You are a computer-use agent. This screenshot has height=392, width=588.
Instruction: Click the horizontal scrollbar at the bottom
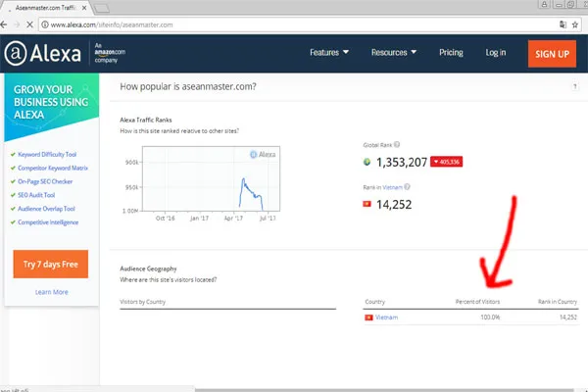[384, 390]
